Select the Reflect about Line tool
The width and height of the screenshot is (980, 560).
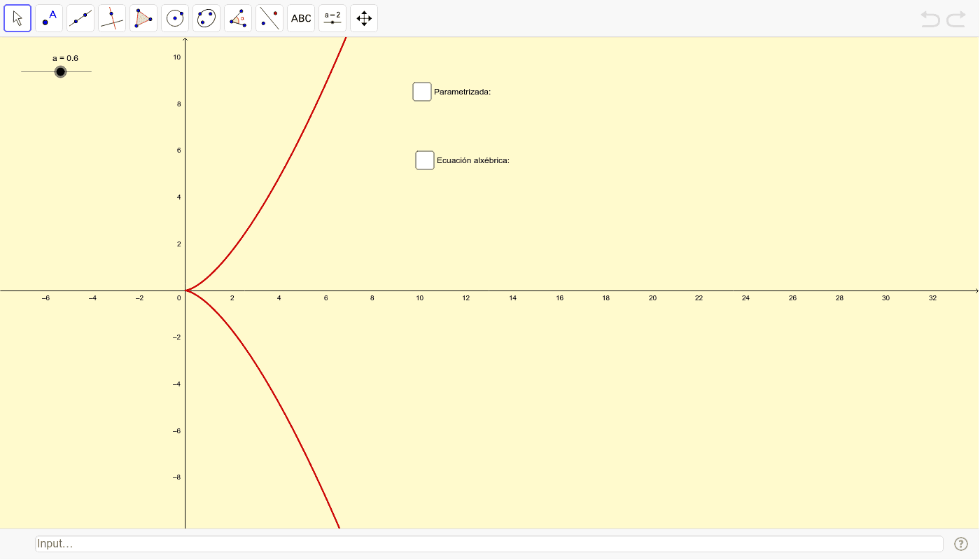(x=269, y=18)
